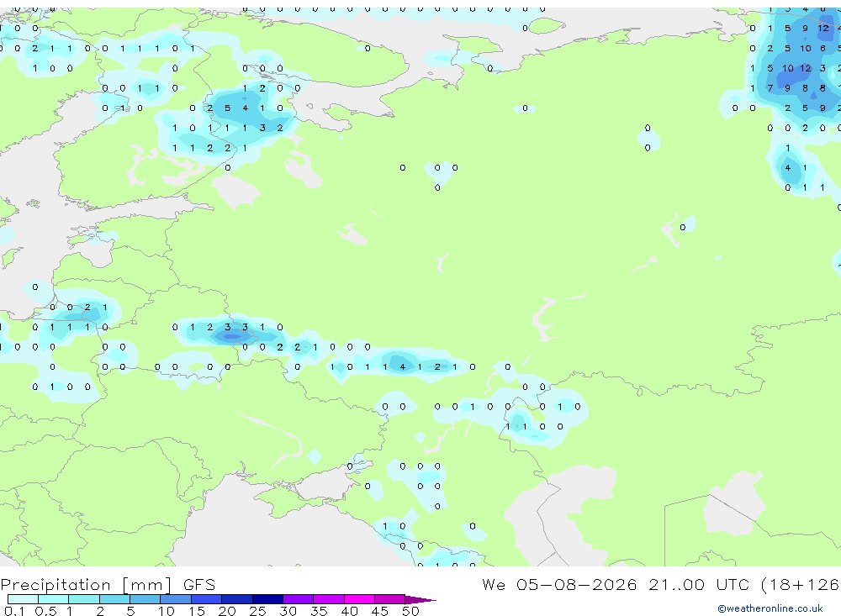841x616 pixels.
Task: Click the forecast date 'We 05-08-2026' text
Action: (559, 584)
